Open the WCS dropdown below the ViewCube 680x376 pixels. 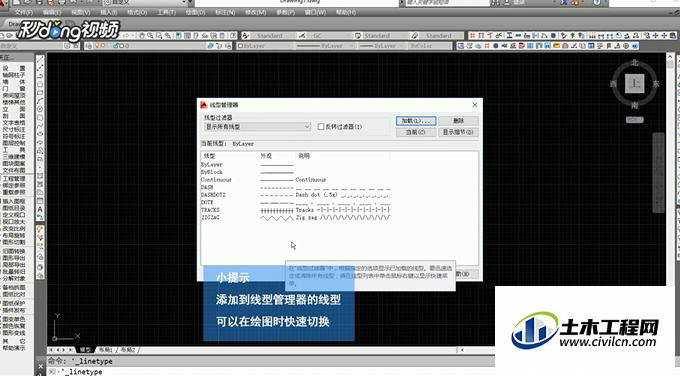(x=634, y=120)
